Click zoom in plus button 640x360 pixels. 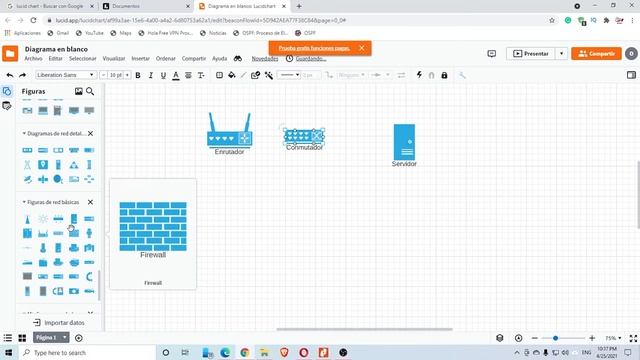592,338
